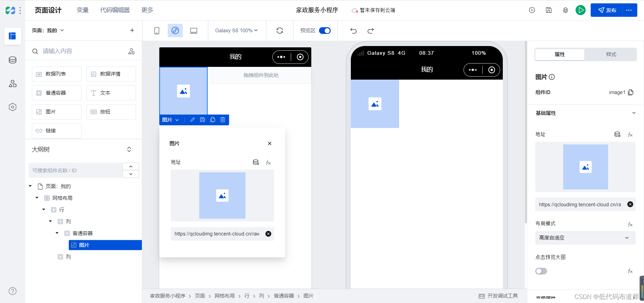Run the preview with green play button
644x303 pixels.
coord(581,10)
